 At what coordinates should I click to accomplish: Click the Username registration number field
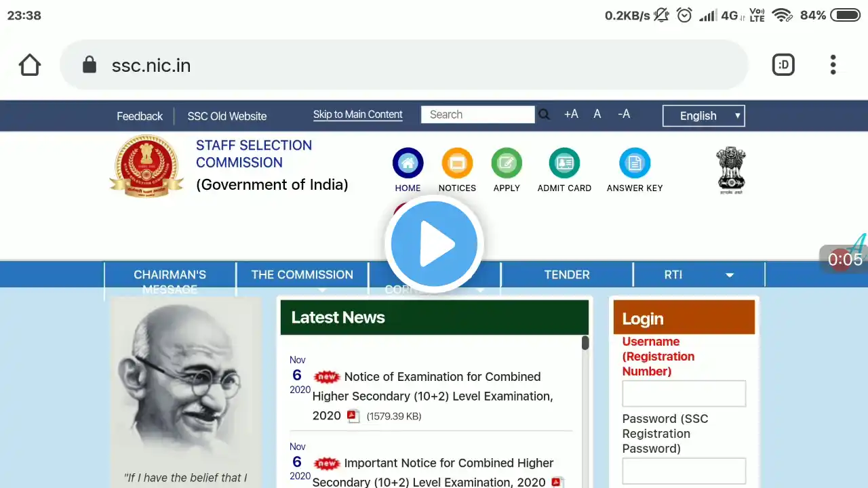pyautogui.click(x=684, y=393)
